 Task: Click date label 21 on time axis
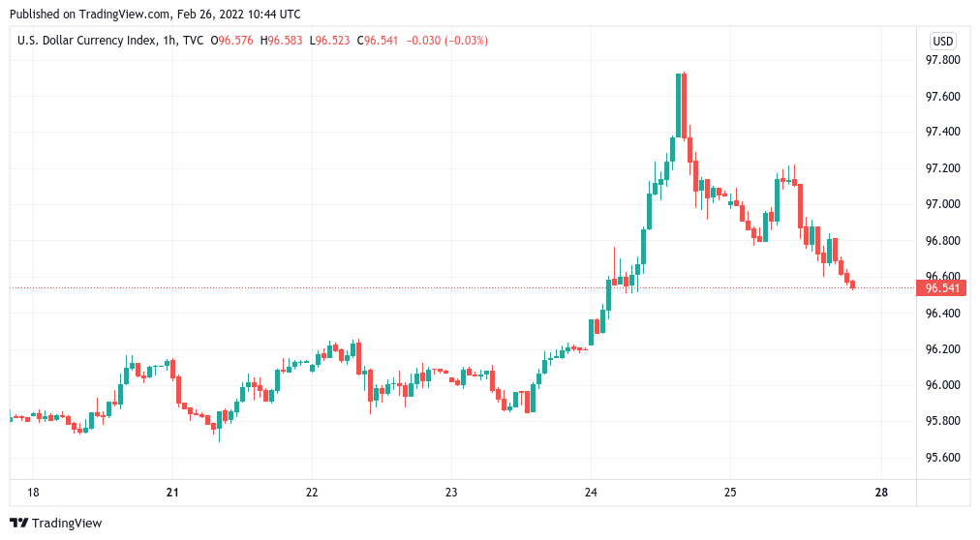tap(174, 493)
